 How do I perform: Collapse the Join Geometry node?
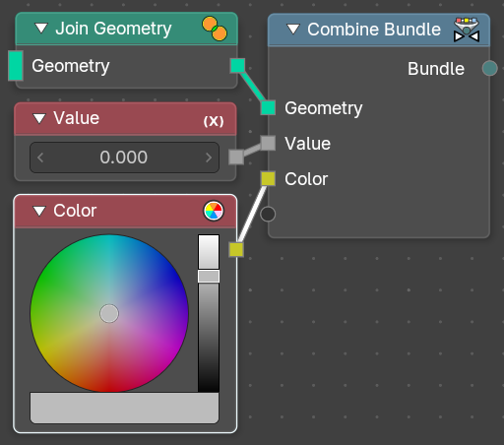click(x=41, y=29)
